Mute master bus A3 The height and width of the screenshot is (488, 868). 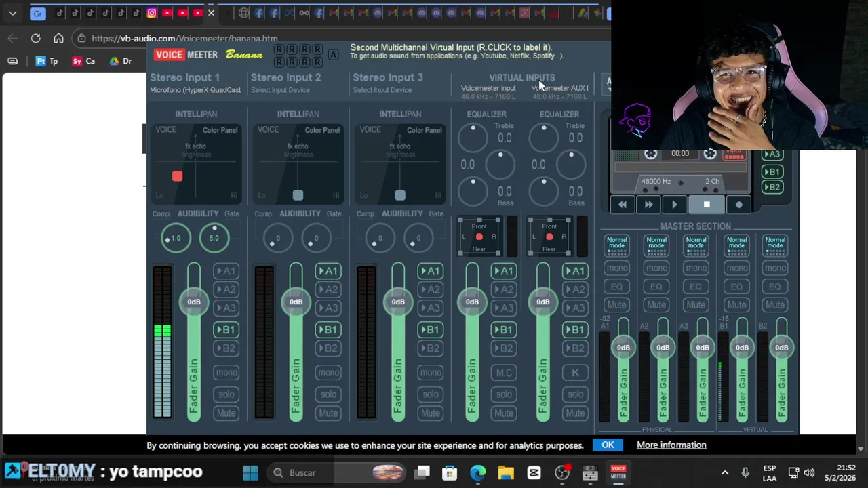click(x=696, y=305)
